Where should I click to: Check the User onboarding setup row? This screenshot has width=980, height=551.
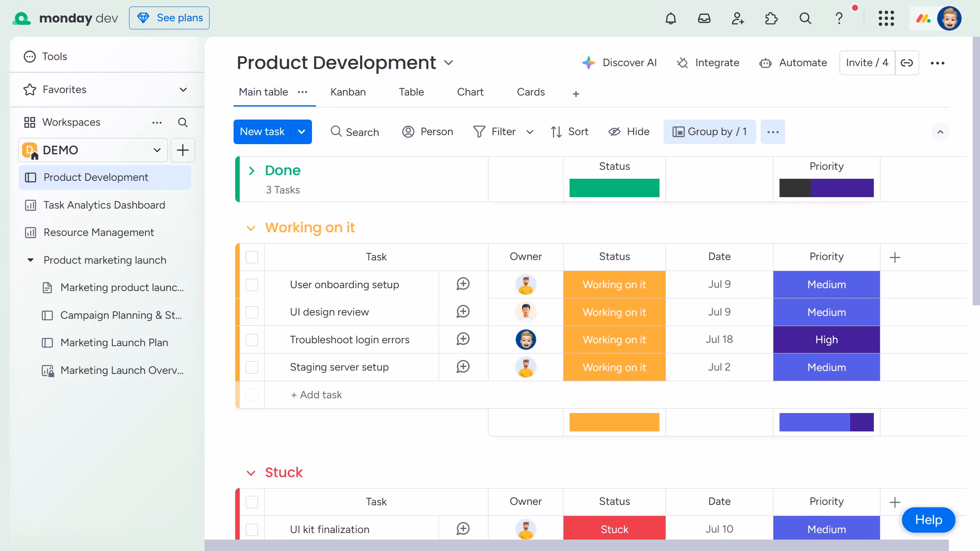click(x=252, y=284)
